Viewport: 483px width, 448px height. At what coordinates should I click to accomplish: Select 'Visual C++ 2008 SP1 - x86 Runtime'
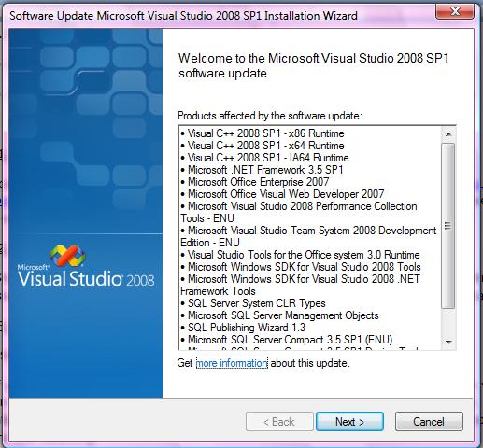pos(263,133)
